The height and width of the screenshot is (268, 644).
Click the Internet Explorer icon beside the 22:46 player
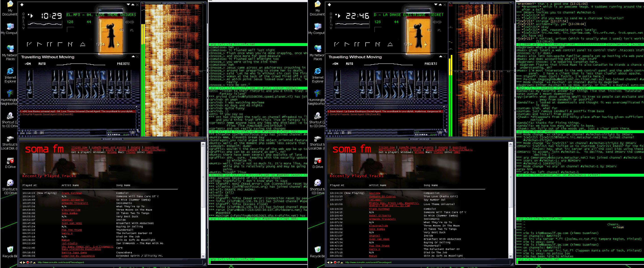coord(318,71)
